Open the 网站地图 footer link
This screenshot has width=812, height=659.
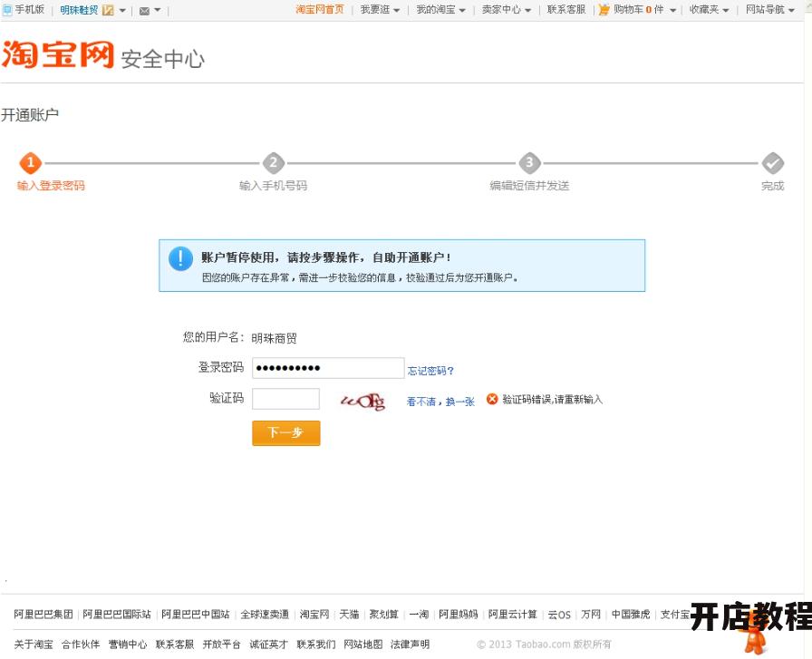[363, 644]
